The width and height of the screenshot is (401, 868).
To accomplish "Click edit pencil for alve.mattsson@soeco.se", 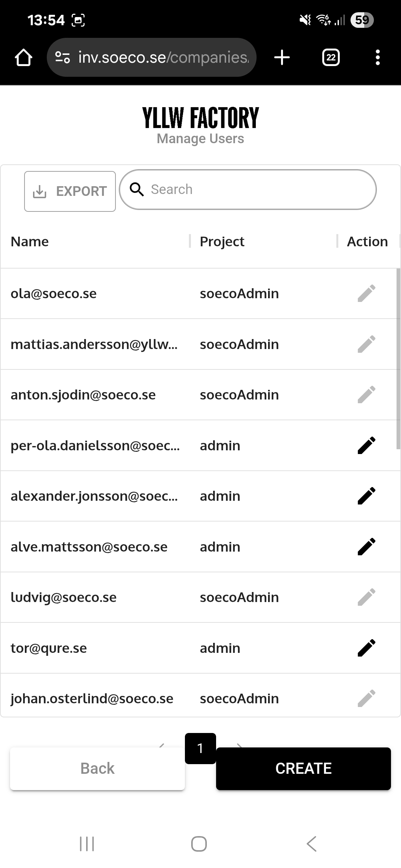I will tap(366, 547).
